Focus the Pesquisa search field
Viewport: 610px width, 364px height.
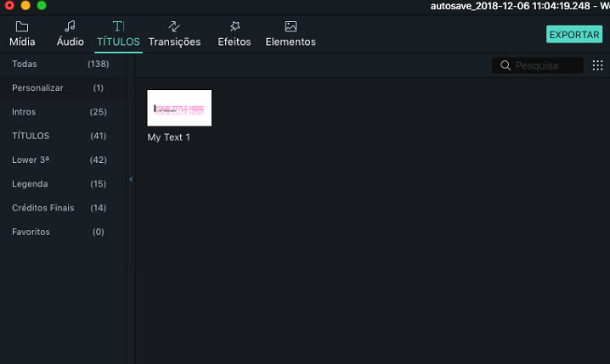(537, 65)
